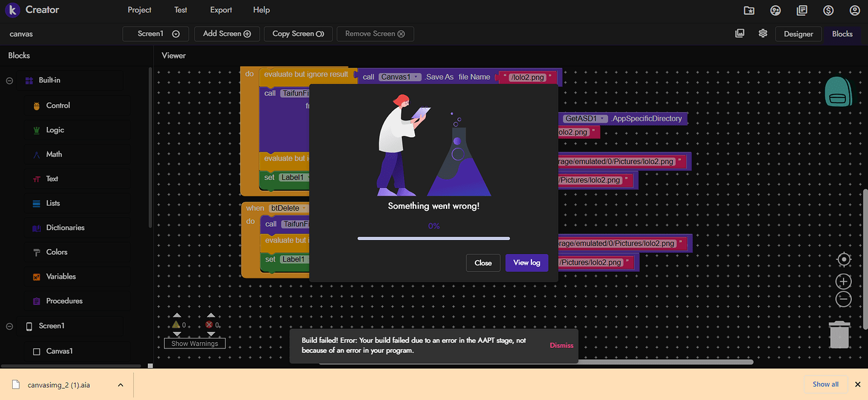Open the assets image icon in the toolbar
The height and width of the screenshot is (400, 868).
tap(740, 33)
